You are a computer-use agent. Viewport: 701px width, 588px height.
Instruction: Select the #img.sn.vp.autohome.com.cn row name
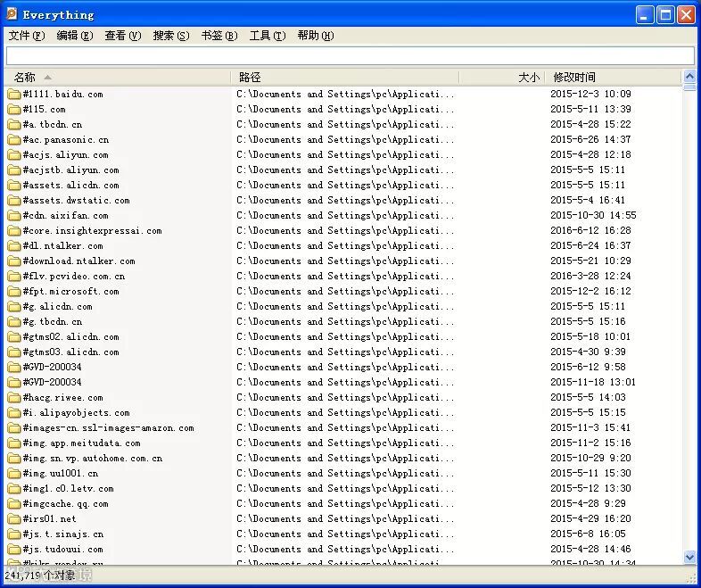tap(93, 459)
